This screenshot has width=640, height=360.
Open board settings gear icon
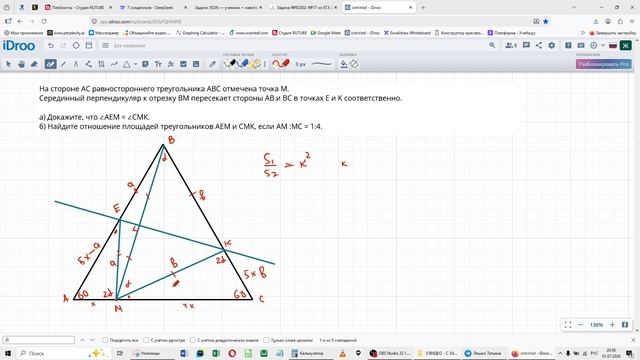coord(551,46)
